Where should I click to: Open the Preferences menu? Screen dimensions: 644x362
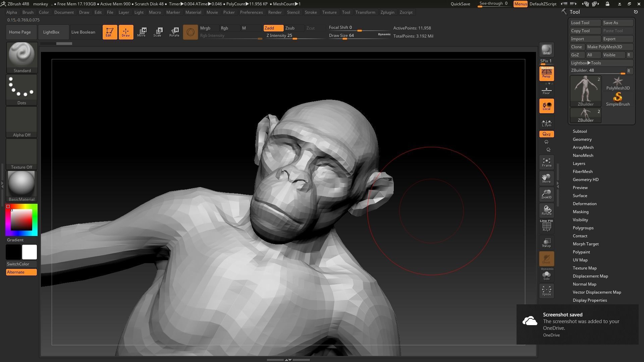point(251,12)
